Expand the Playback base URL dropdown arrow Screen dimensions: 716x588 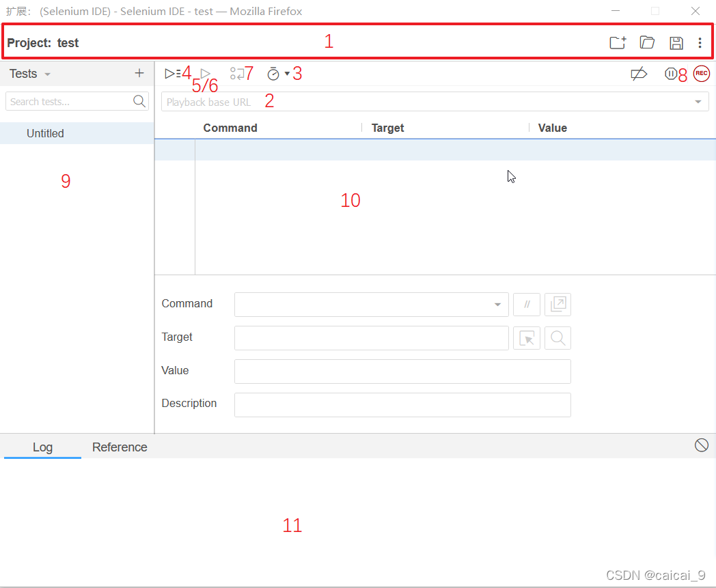click(698, 102)
